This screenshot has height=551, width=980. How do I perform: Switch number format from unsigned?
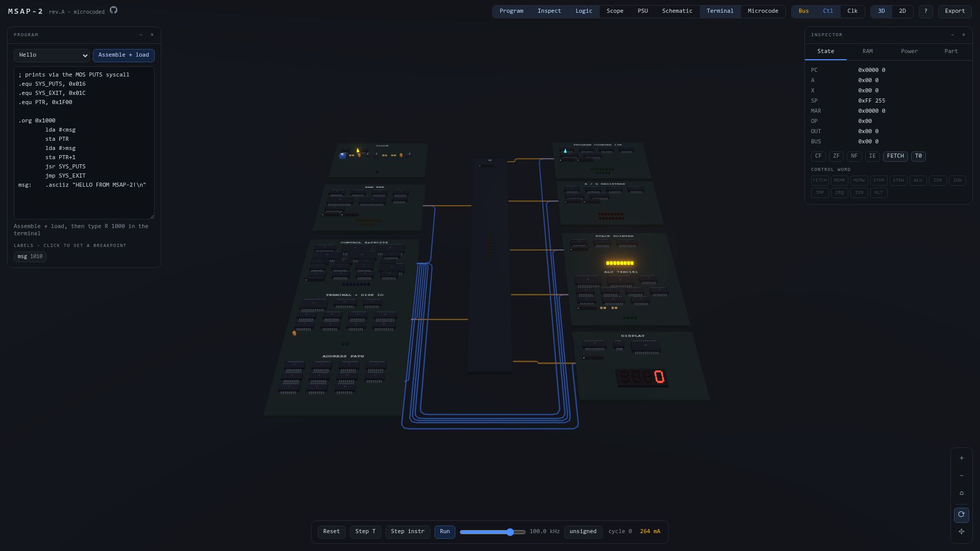click(583, 532)
